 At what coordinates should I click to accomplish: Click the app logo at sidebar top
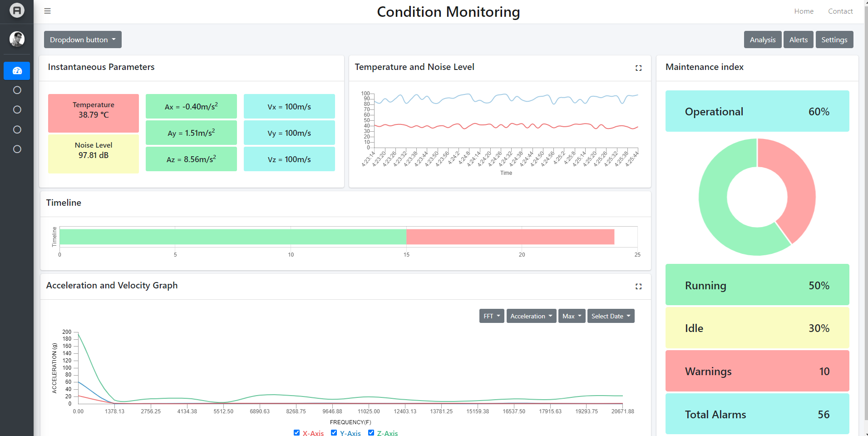[17, 10]
